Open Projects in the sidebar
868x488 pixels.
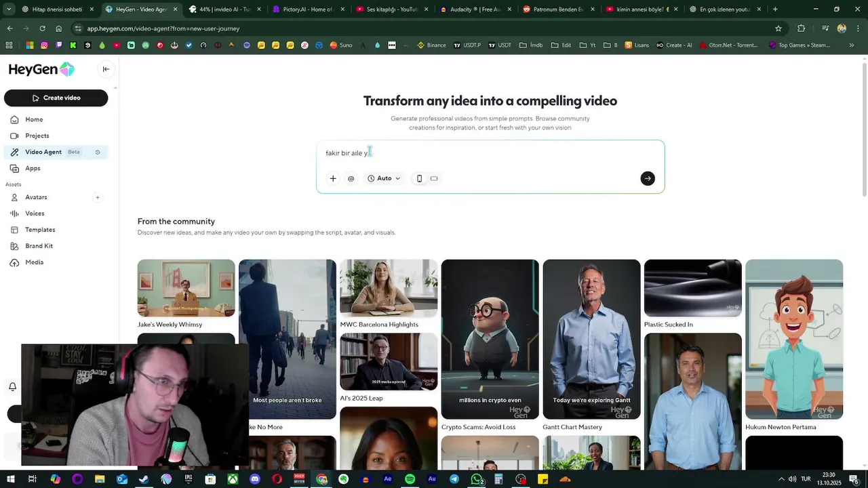(x=37, y=136)
